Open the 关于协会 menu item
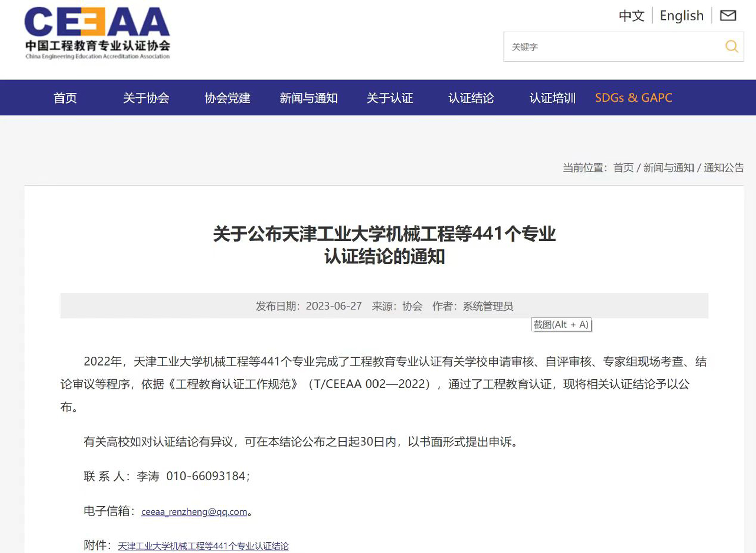The height and width of the screenshot is (553, 756). (x=146, y=98)
